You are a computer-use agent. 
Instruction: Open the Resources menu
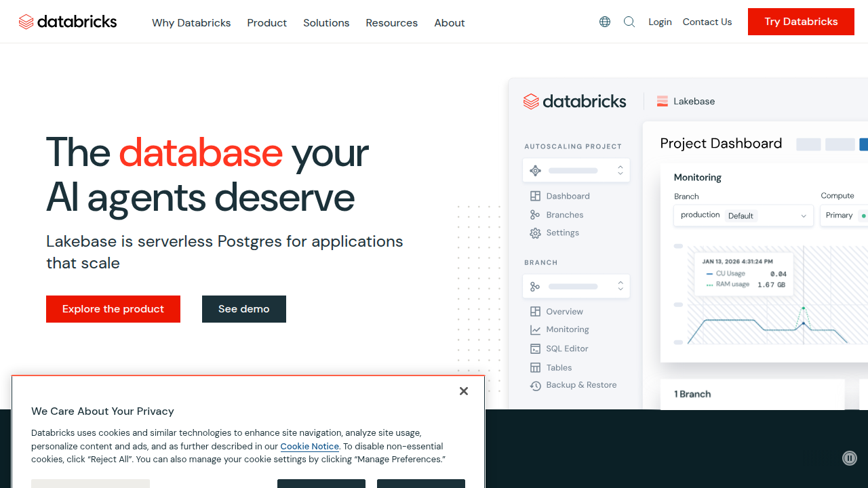392,23
